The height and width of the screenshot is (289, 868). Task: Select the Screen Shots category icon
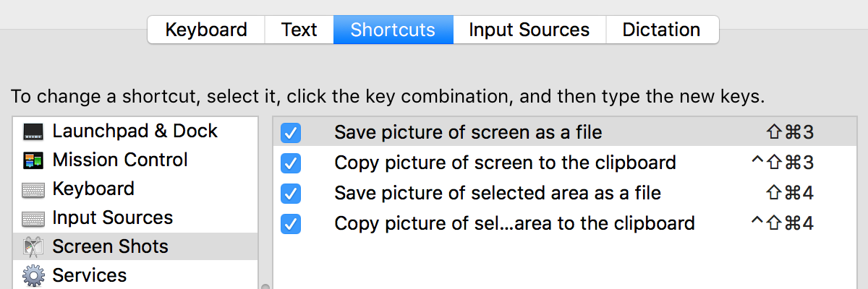click(33, 247)
